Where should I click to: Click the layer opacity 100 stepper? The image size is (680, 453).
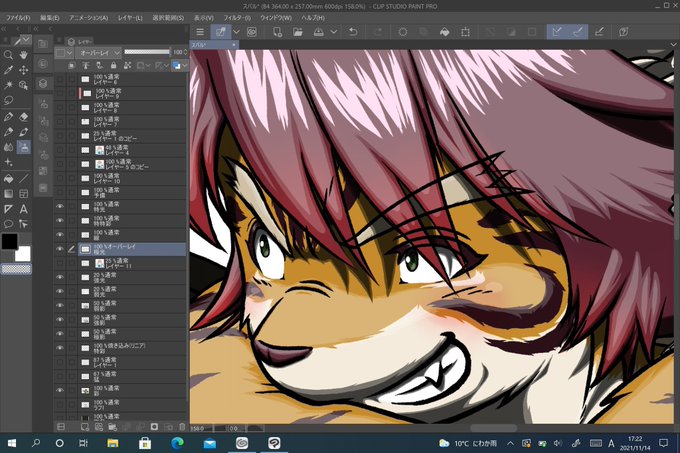coord(186,52)
